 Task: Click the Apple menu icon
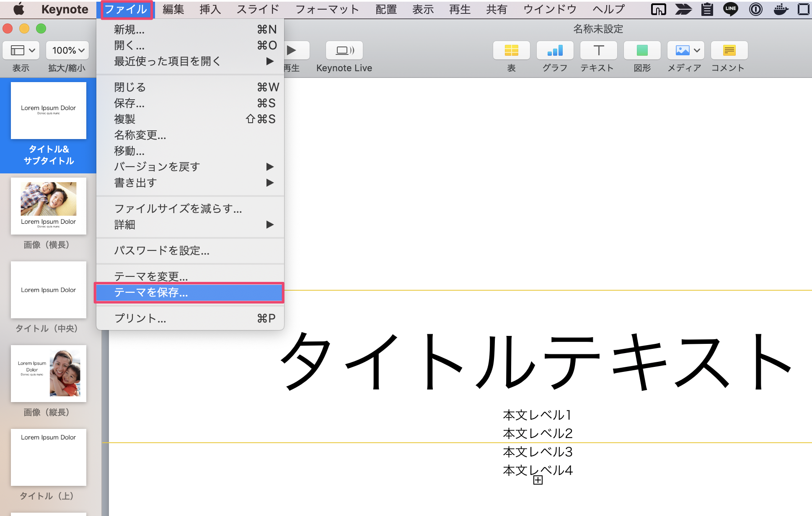18,9
